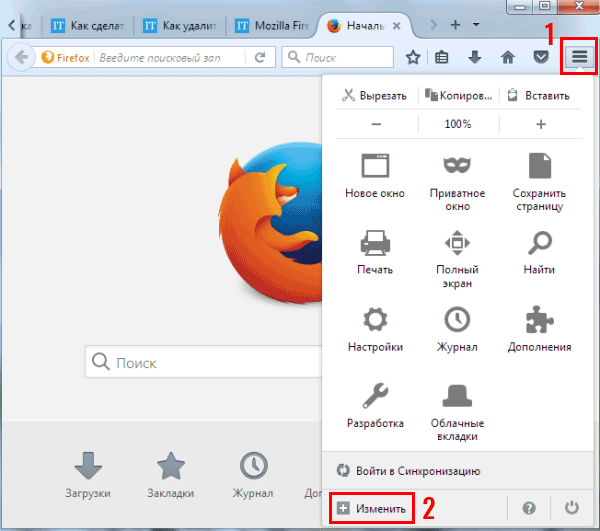This screenshot has width=600, height=531.
Task: Click the quit power icon
Action: [x=572, y=508]
